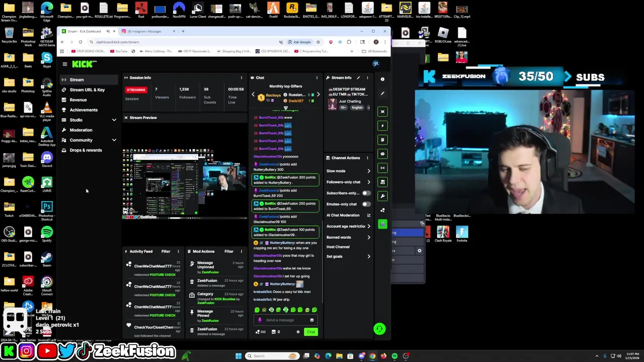Click BotRix message about 300 points
Screen dimensions: 644x362
click(285, 180)
